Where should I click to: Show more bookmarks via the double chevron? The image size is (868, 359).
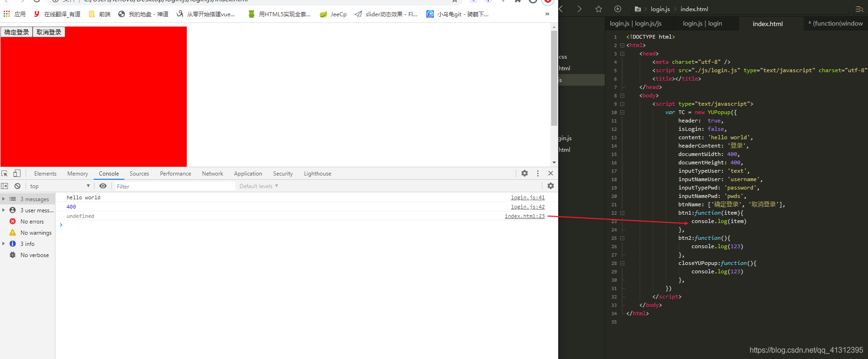coord(547,14)
